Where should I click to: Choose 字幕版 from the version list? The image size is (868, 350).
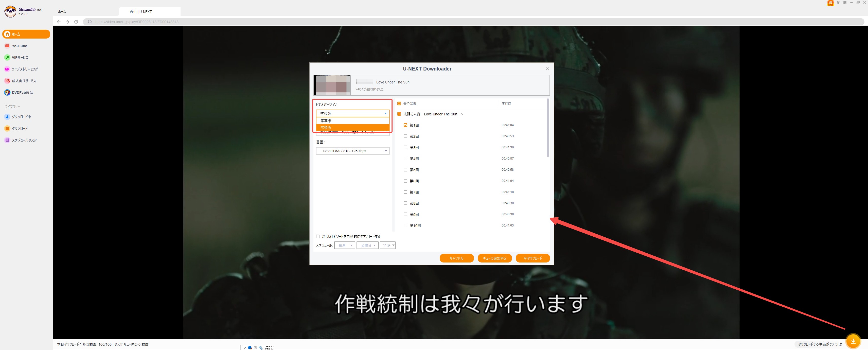click(x=352, y=120)
